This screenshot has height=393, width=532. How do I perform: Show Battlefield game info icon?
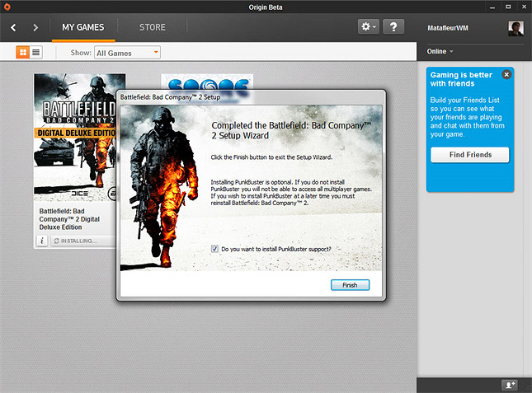[41, 241]
